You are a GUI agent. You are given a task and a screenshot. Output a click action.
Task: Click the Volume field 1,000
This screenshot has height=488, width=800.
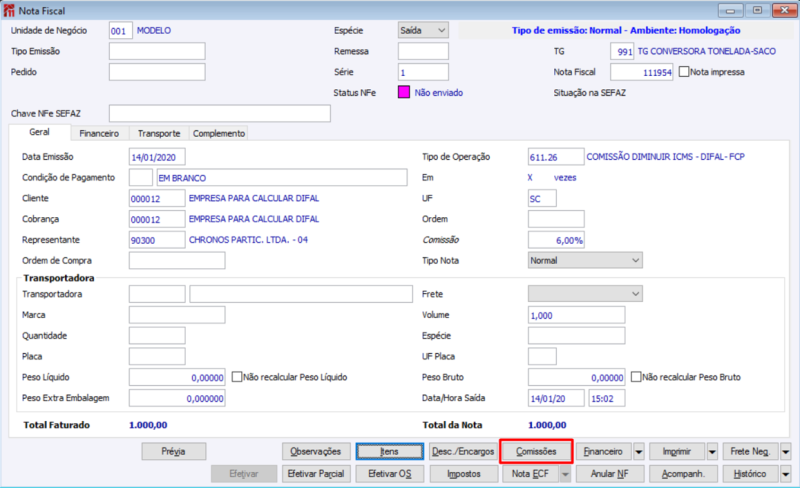tap(577, 314)
